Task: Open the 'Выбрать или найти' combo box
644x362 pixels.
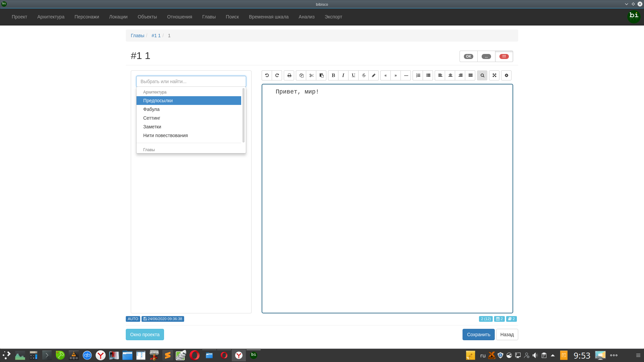Action: click(x=191, y=81)
